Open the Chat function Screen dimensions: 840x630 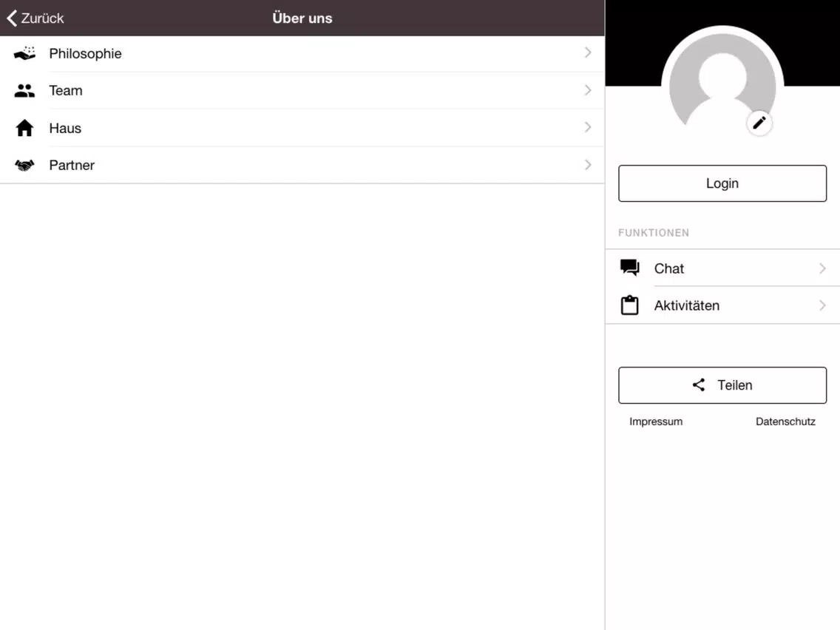pos(722,268)
